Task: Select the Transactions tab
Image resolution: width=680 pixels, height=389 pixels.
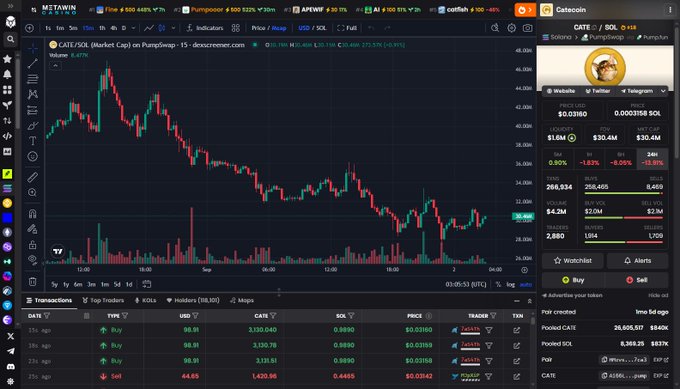Action: tap(49, 301)
